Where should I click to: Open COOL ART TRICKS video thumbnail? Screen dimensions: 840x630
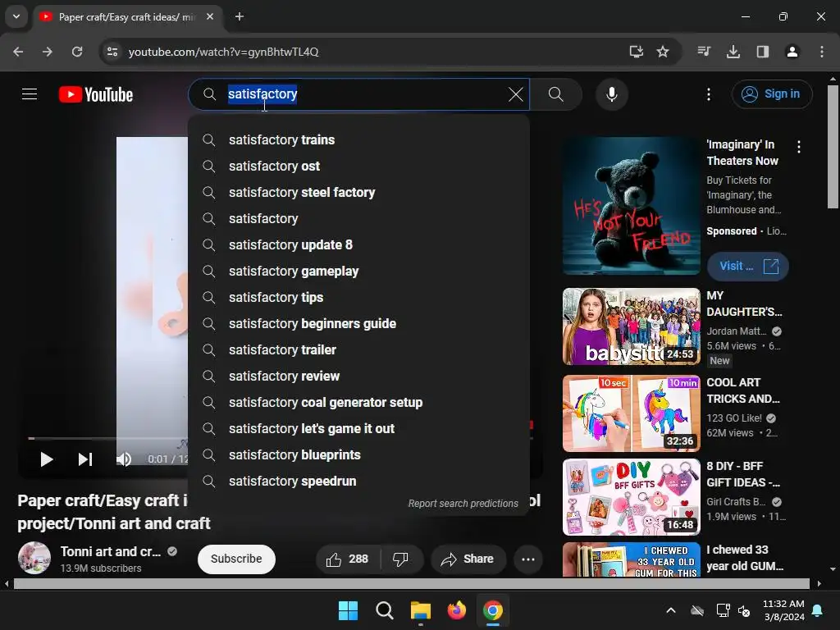(x=631, y=413)
